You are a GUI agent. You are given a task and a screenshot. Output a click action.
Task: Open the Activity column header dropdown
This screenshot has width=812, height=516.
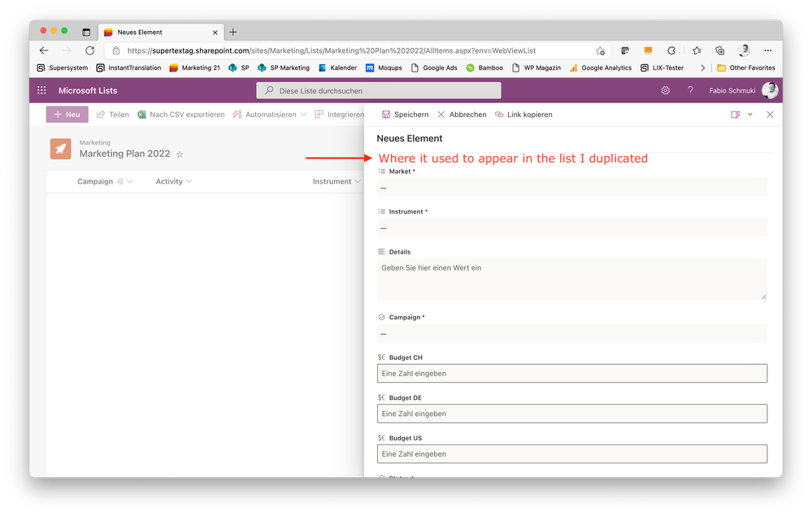pos(174,182)
